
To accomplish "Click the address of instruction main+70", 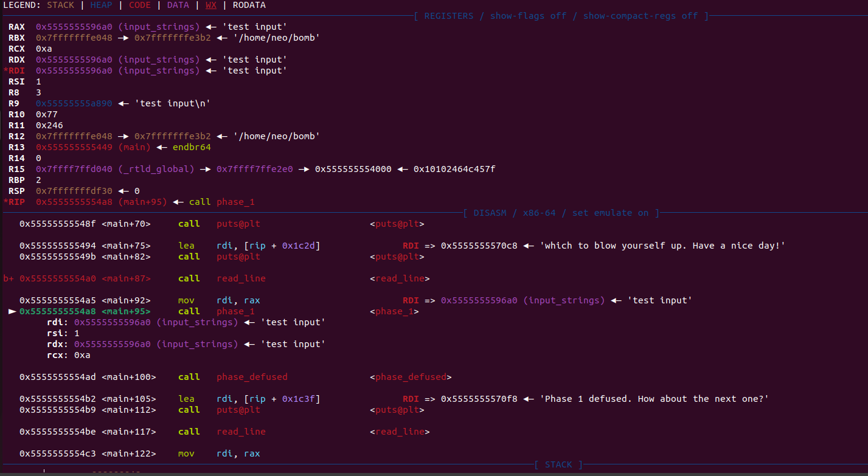I will click(x=58, y=224).
